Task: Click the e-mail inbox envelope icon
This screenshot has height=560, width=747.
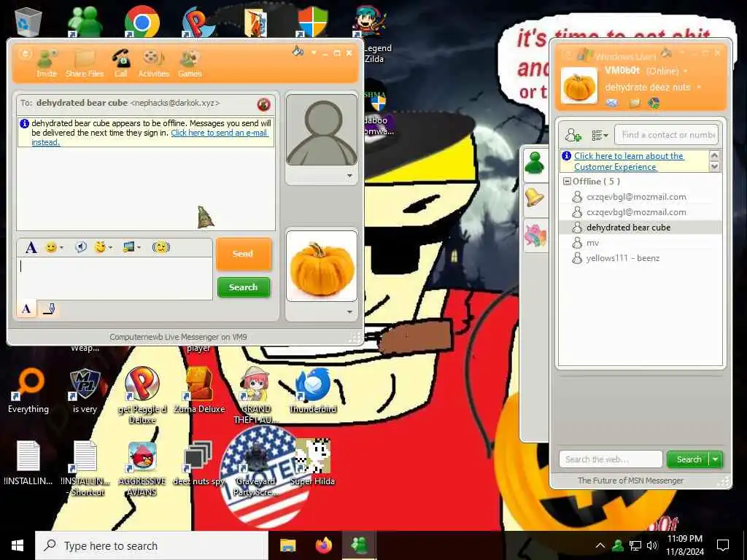Action: (x=612, y=102)
